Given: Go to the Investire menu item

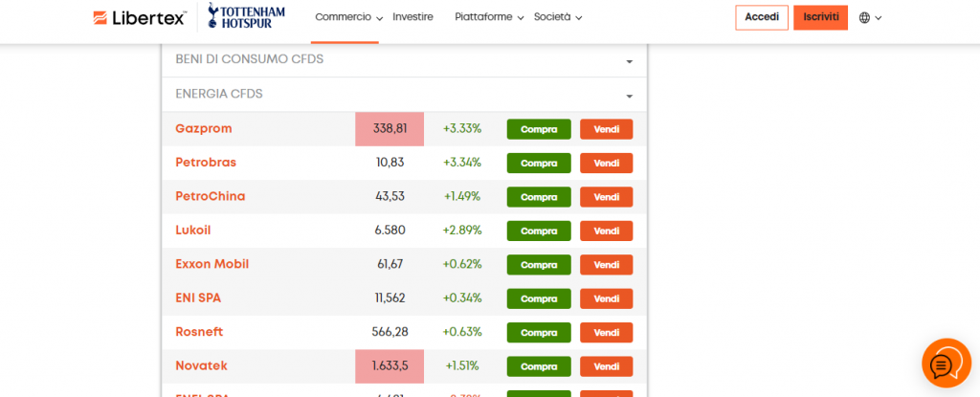Looking at the screenshot, I should tap(412, 17).
